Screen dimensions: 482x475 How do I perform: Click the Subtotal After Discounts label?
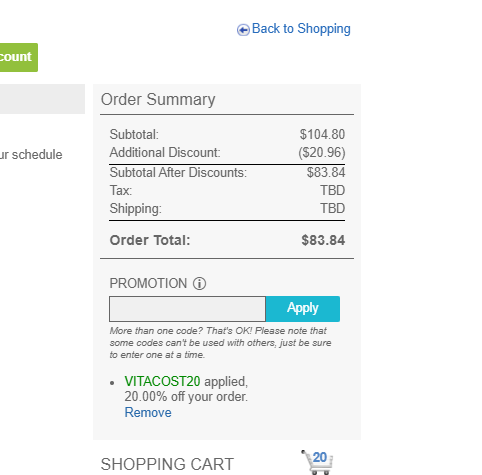(178, 173)
